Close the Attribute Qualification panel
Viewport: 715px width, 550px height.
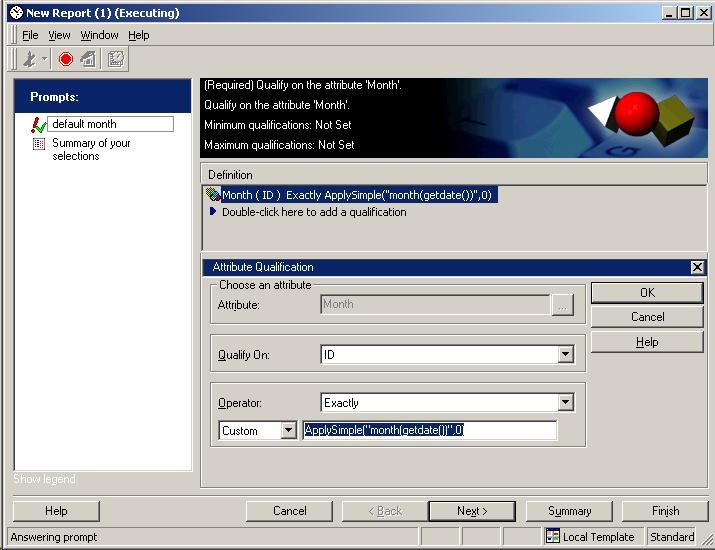pyautogui.click(x=697, y=267)
